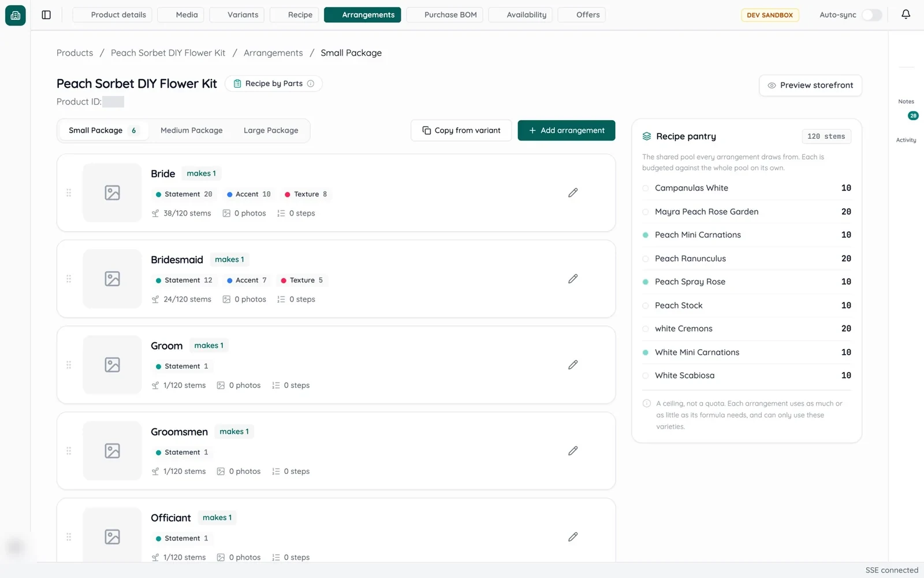Open notifications bell
This screenshot has height=578, width=924.
click(x=906, y=14)
